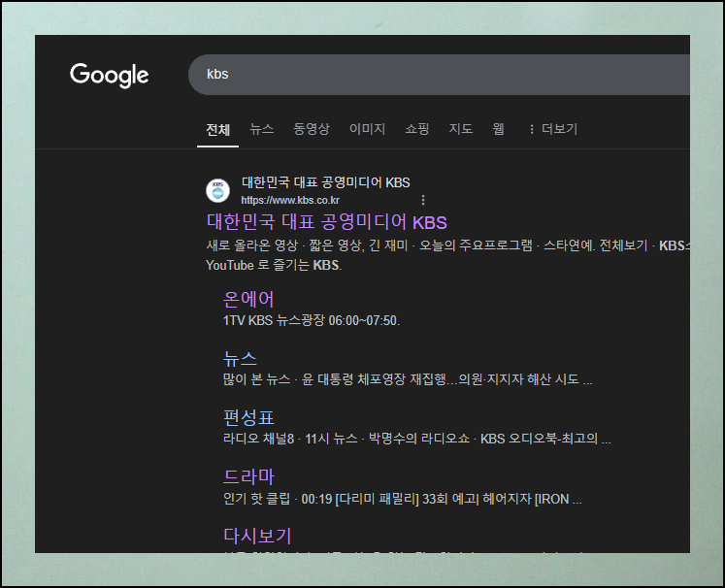Click the 라디오 채널8 description line
Image resolution: width=725 pixels, height=588 pixels.
416,439
